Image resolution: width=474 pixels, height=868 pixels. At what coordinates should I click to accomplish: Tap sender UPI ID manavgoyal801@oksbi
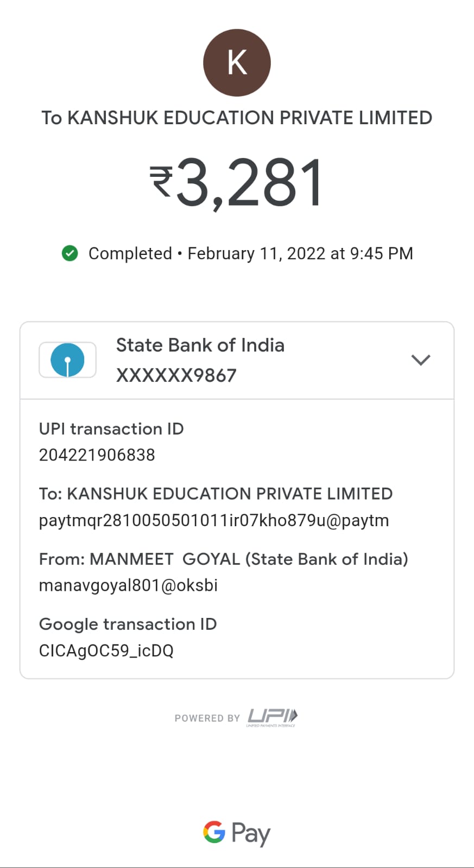pos(128,585)
